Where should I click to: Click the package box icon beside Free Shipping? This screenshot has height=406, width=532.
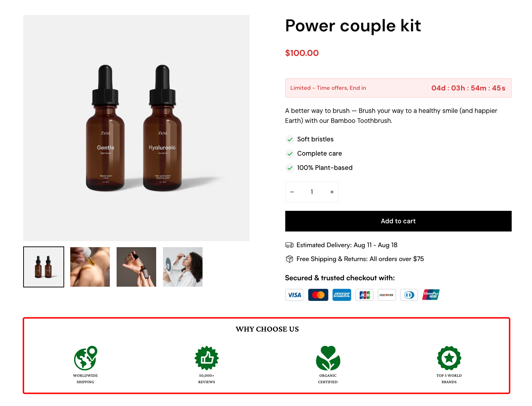coord(290,259)
